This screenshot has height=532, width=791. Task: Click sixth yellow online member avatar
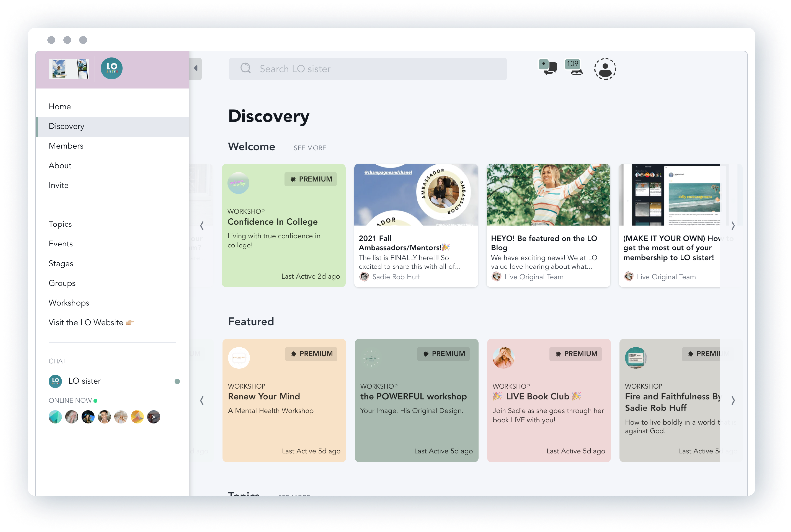137,417
